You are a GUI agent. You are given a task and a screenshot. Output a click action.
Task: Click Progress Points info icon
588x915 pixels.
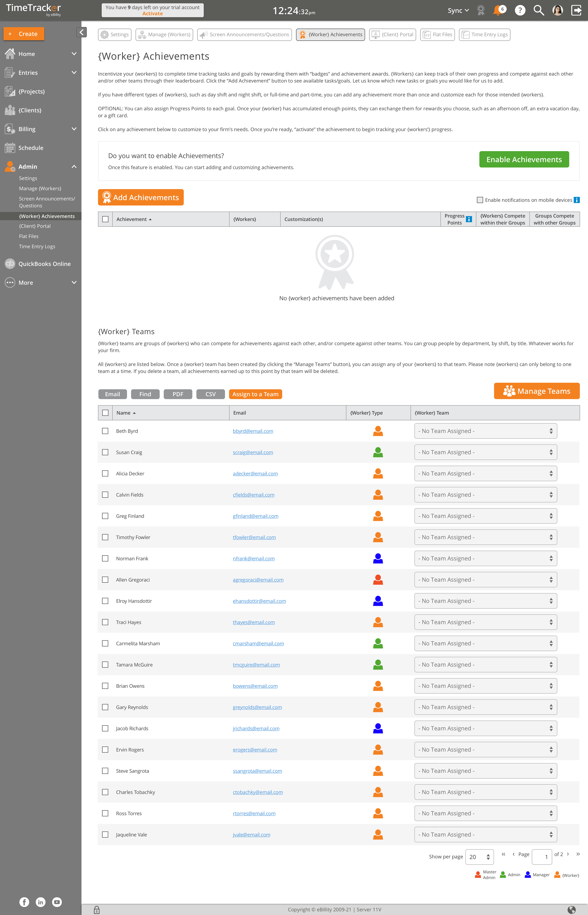pos(469,219)
